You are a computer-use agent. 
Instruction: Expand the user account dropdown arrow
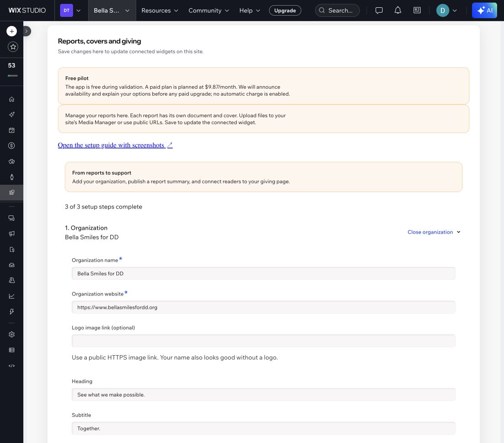pyautogui.click(x=454, y=10)
